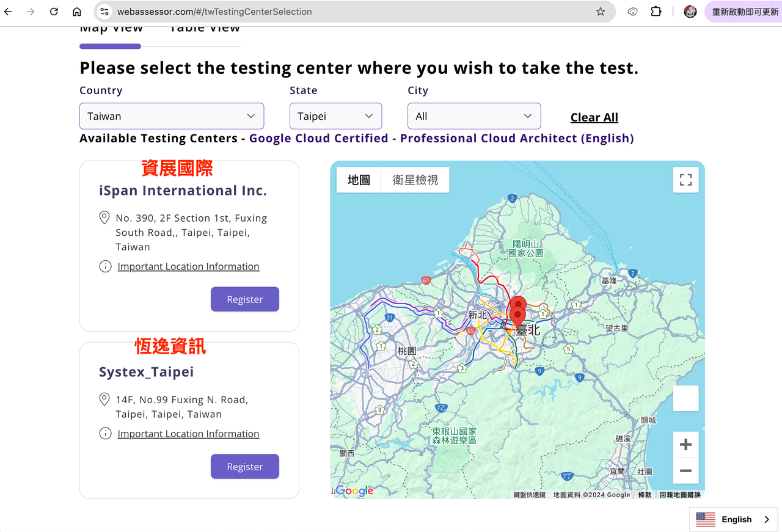The image size is (782, 532).
Task: Click the info icon for iSpan International
Action: pos(105,266)
